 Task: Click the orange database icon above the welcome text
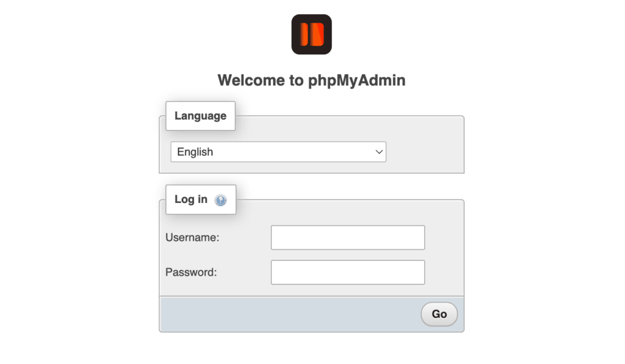click(x=311, y=34)
